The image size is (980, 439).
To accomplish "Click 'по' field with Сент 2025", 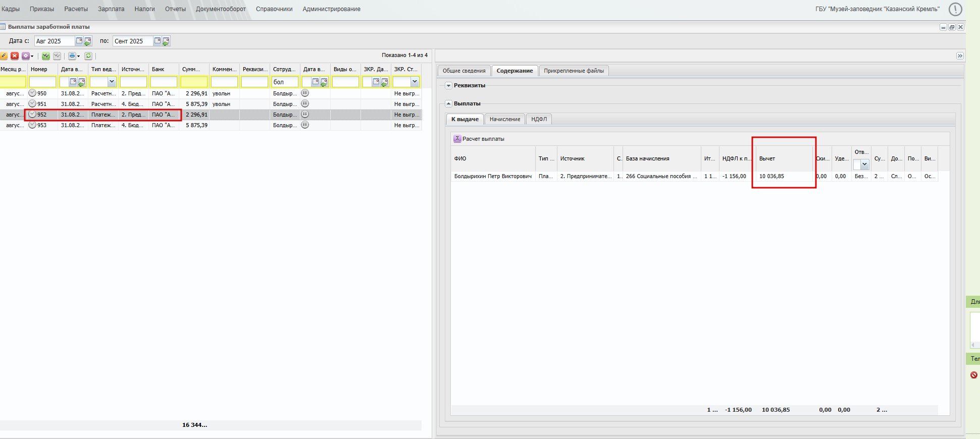I will pos(133,41).
